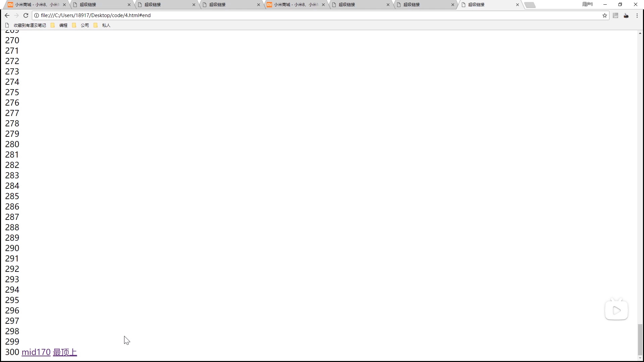Screen dimensions: 644x362
Task: View the site info icon in the address bar
Action: tap(37, 15)
